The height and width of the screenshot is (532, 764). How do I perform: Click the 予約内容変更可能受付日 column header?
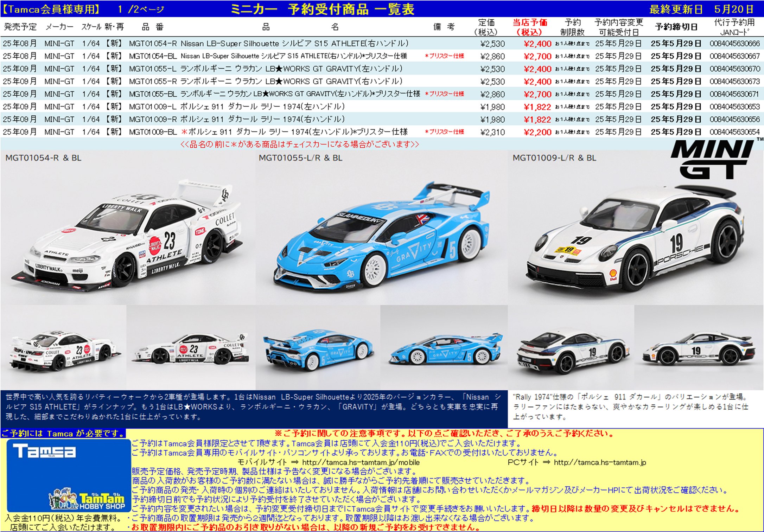[x=618, y=27]
